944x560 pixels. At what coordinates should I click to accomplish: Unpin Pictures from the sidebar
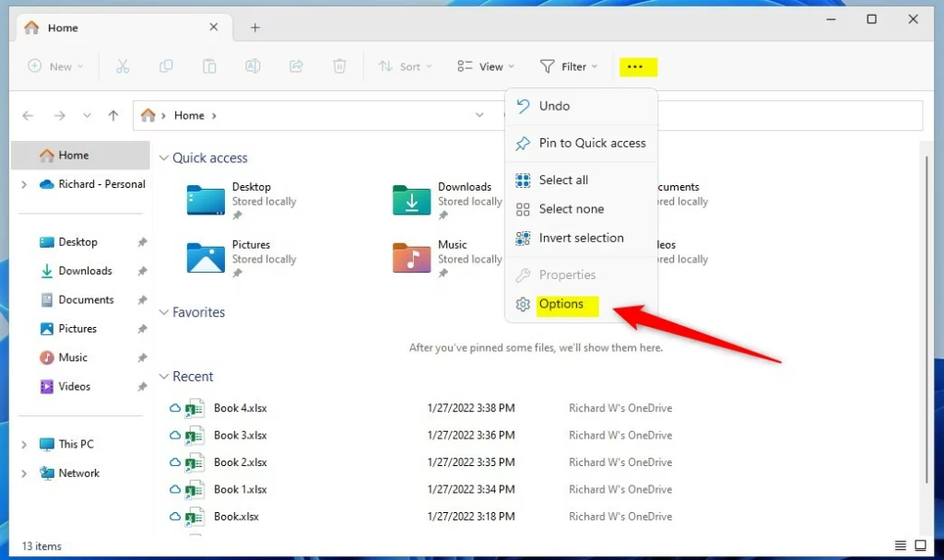(142, 328)
